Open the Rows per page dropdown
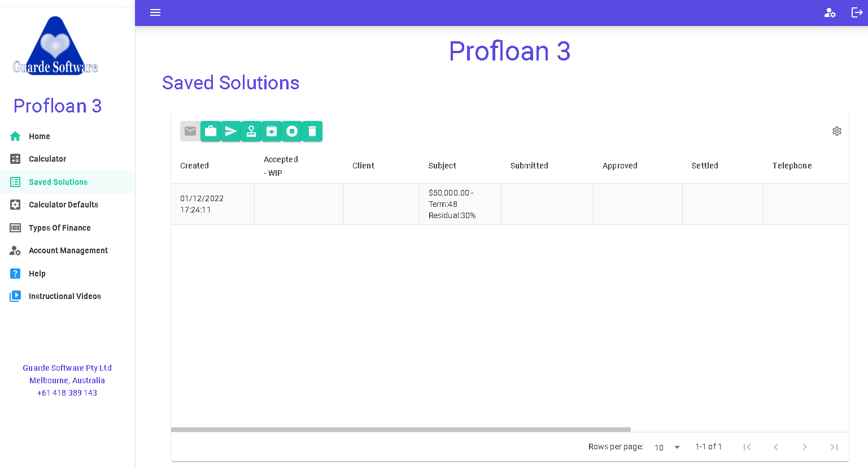Viewport: 868px width, 468px height. (668, 447)
